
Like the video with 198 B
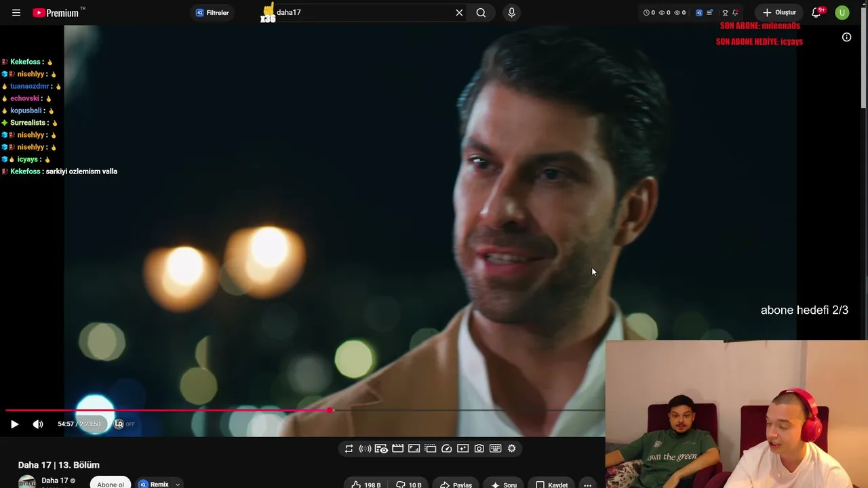coord(365,484)
